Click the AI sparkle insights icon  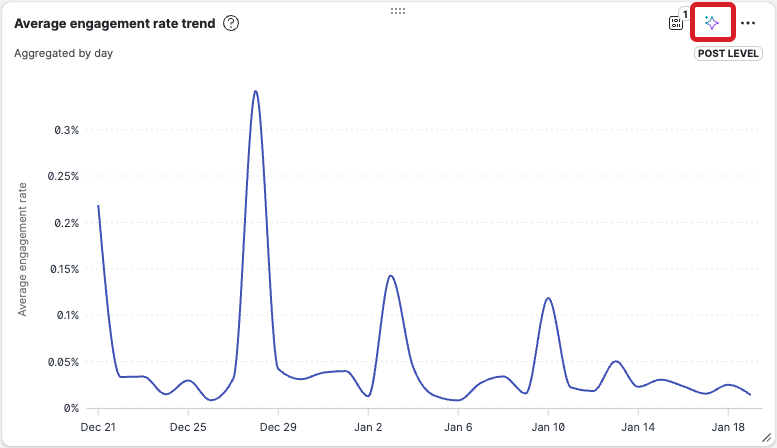point(712,23)
